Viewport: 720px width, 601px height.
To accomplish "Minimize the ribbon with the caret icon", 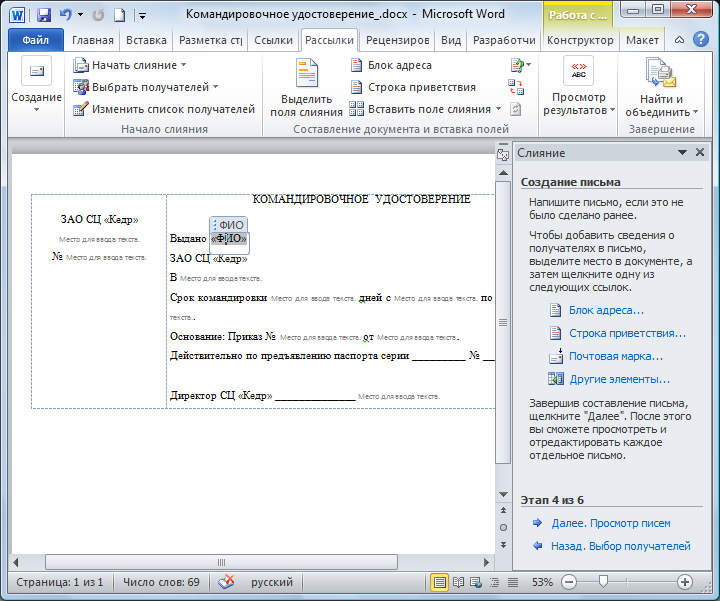I will click(679, 40).
